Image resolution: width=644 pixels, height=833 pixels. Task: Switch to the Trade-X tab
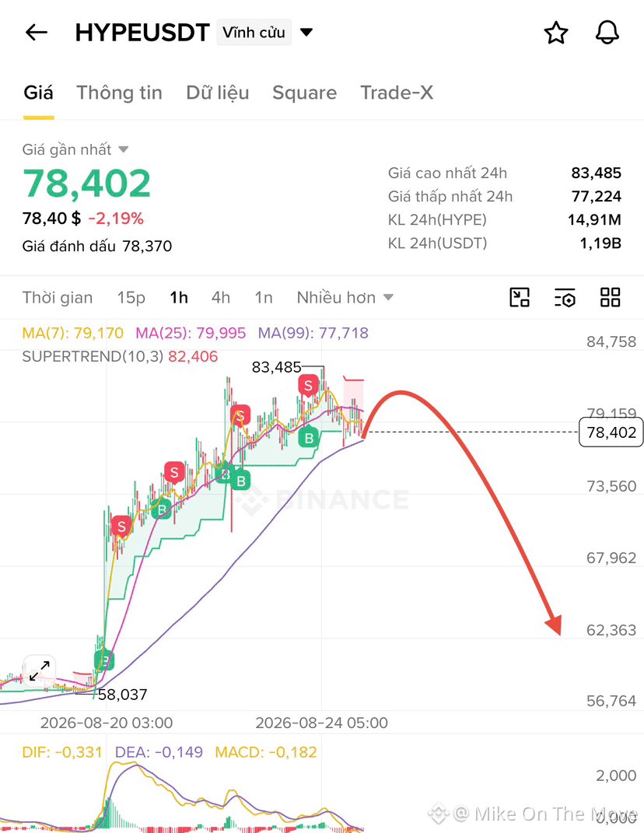[x=397, y=93]
